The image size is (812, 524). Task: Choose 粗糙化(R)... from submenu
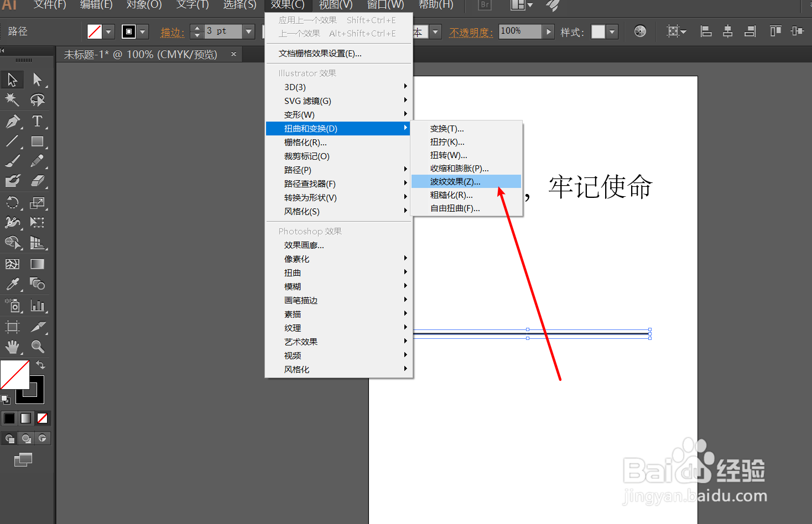point(466,195)
